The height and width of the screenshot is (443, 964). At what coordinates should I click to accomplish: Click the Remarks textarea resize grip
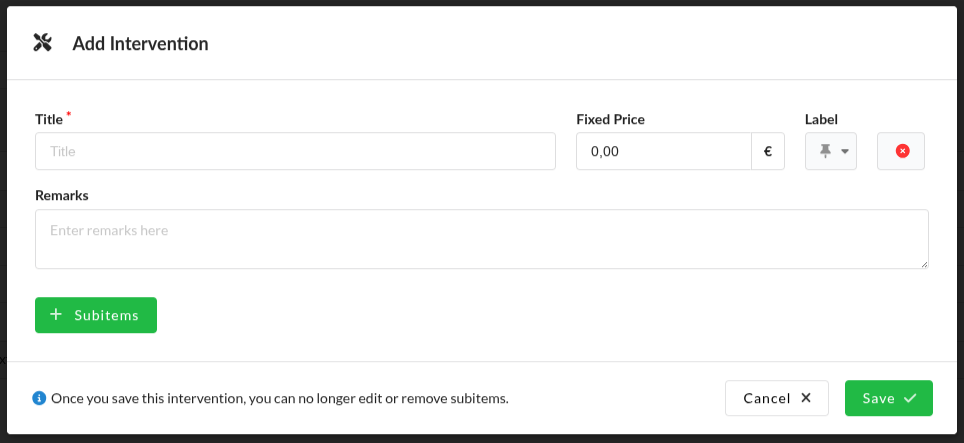point(924,264)
